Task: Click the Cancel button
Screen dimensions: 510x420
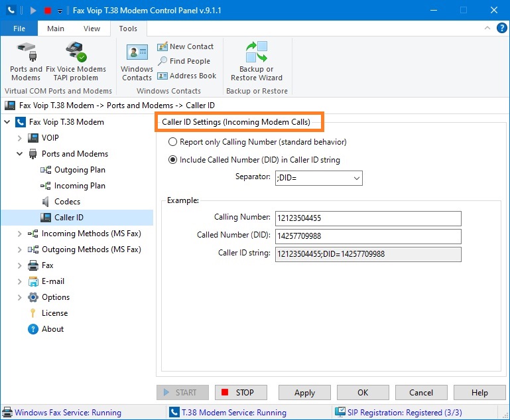Action: (421, 392)
